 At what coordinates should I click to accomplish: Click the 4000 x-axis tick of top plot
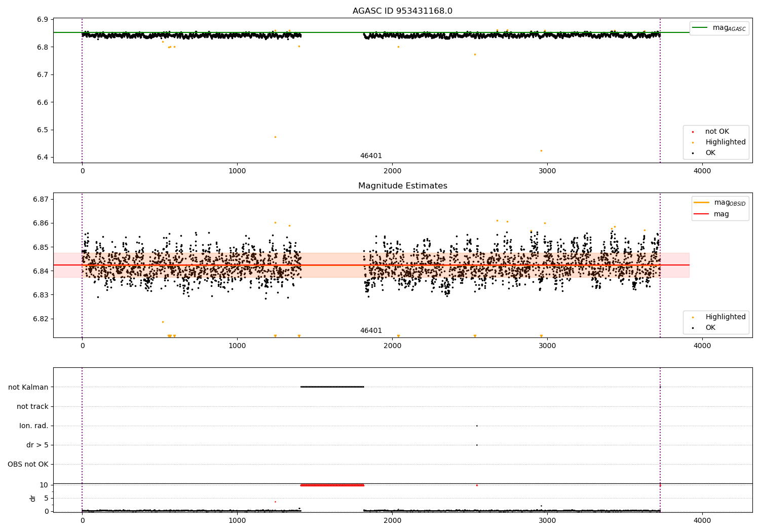coord(702,171)
